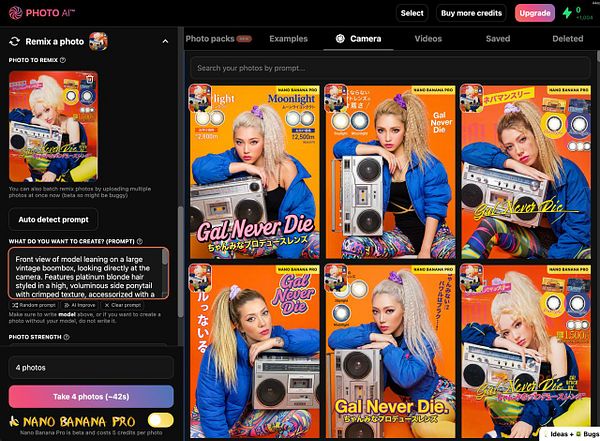Click Take 4 photos button

(91, 397)
